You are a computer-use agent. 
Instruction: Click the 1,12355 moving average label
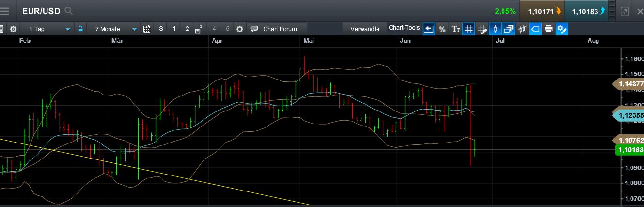point(628,115)
